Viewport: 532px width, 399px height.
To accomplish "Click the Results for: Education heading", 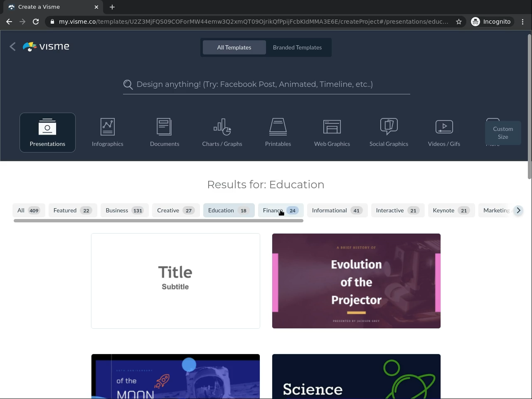I will [266, 185].
